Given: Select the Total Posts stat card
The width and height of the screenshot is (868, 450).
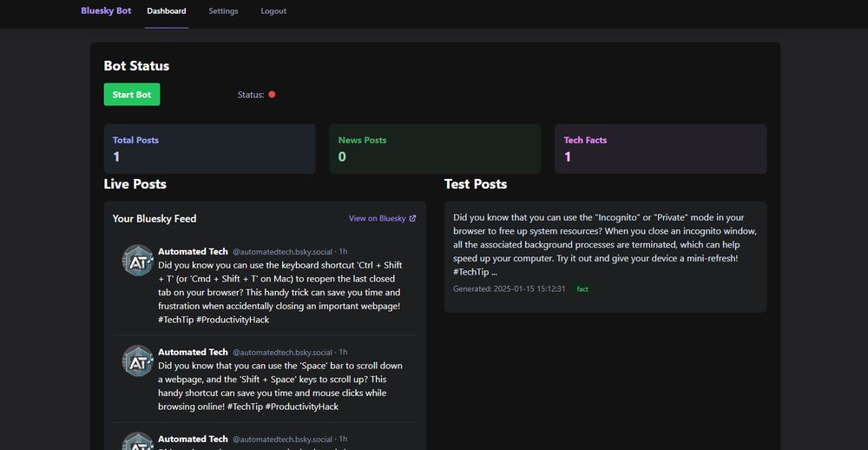Looking at the screenshot, I should pos(210,149).
